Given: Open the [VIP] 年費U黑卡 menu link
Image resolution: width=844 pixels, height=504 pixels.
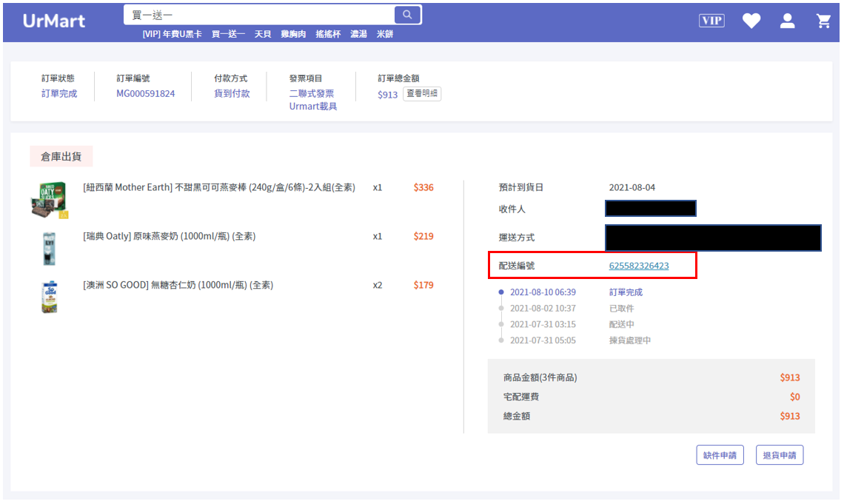Looking at the screenshot, I should 173,34.
